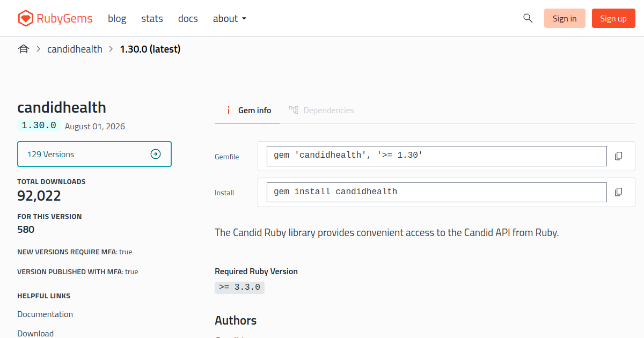This screenshot has width=644, height=338.
Task: Expand the about dropdown menu
Action: [230, 19]
